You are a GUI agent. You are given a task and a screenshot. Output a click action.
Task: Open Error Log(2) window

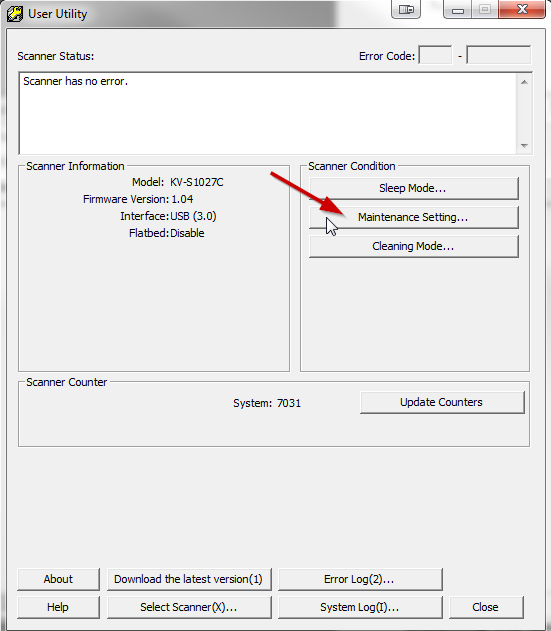click(x=360, y=579)
